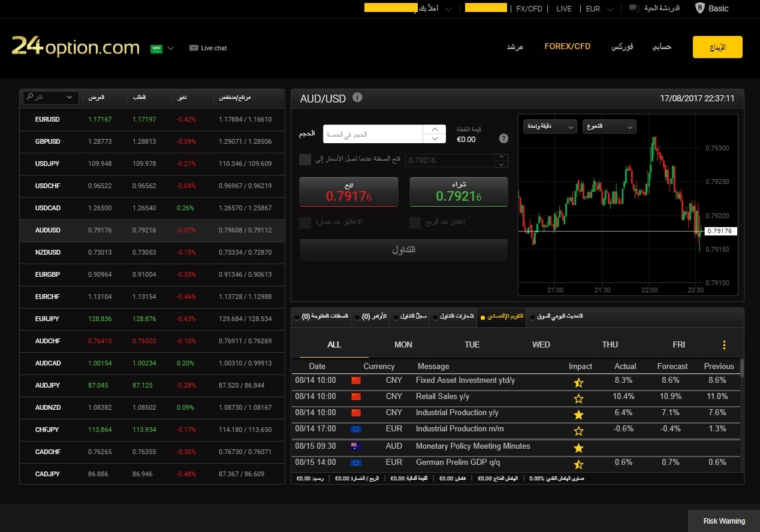
Task: Open the candlestick chart type dropdown
Action: click(608, 126)
